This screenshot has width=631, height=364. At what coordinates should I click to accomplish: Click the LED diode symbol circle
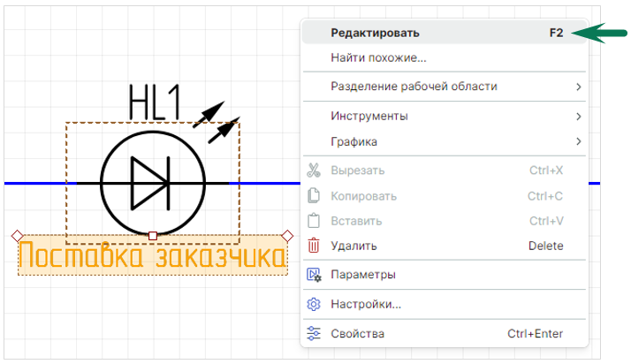(153, 184)
